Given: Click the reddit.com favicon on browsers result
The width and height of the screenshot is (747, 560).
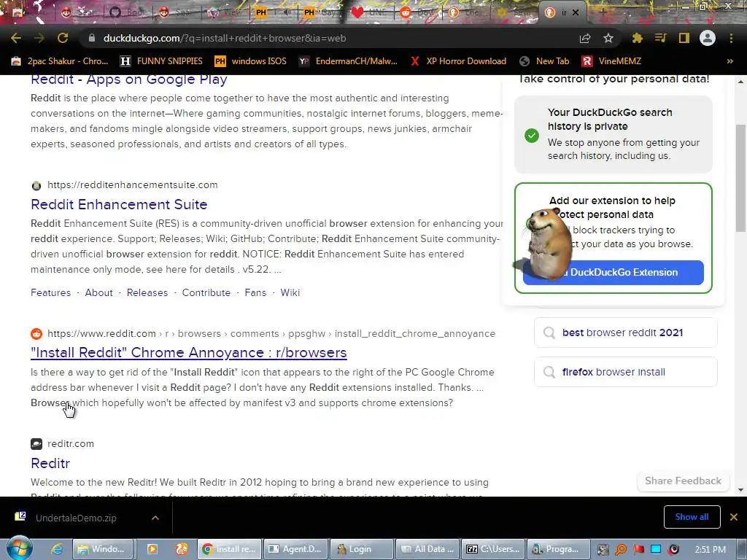Looking at the screenshot, I should coord(36,334).
